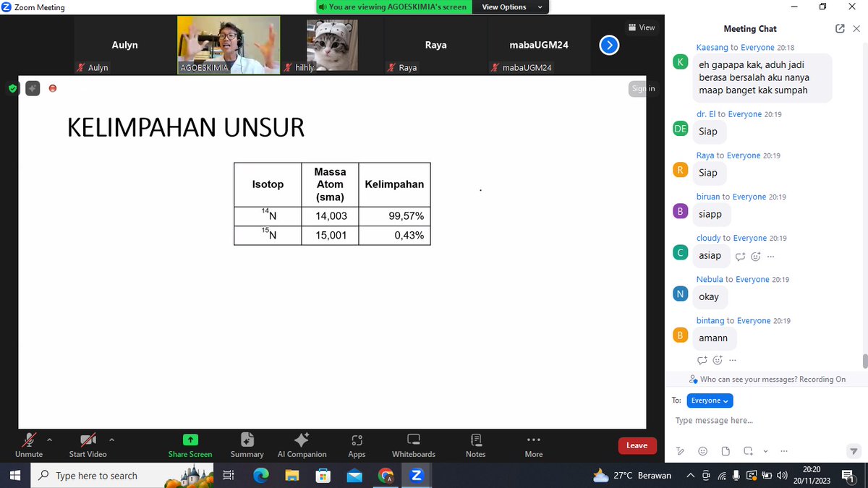Screen dimensions: 868x488
Task: Click the volume icon in system tray
Action: tap(781, 475)
